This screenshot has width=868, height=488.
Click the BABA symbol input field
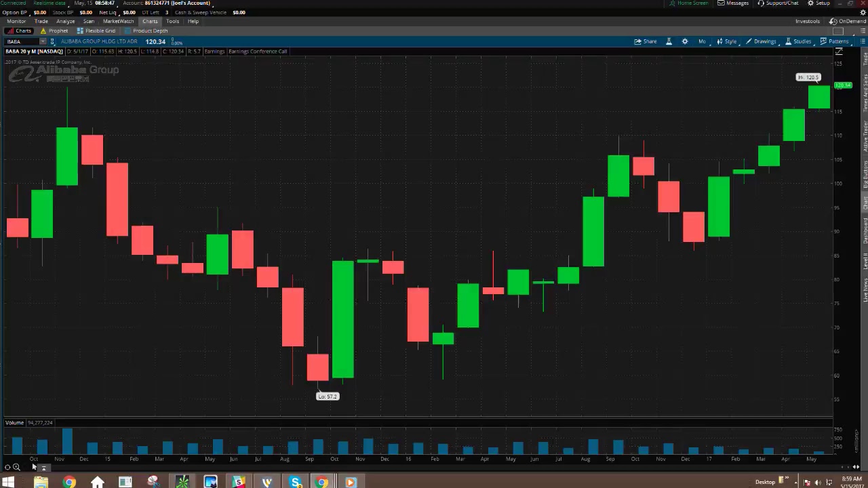point(22,42)
